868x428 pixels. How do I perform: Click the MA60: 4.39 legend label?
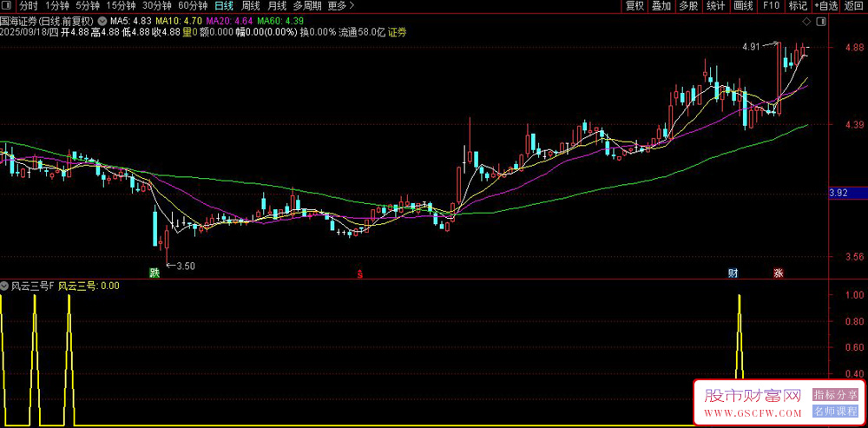279,21
